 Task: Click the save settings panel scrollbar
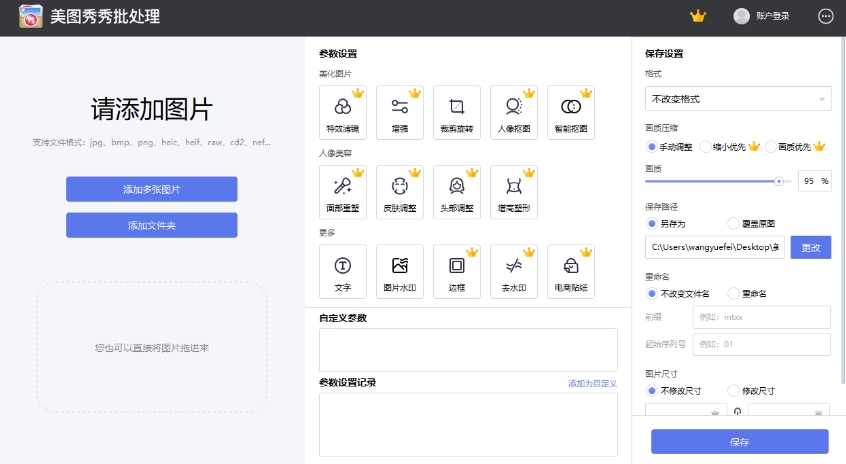click(x=843, y=210)
